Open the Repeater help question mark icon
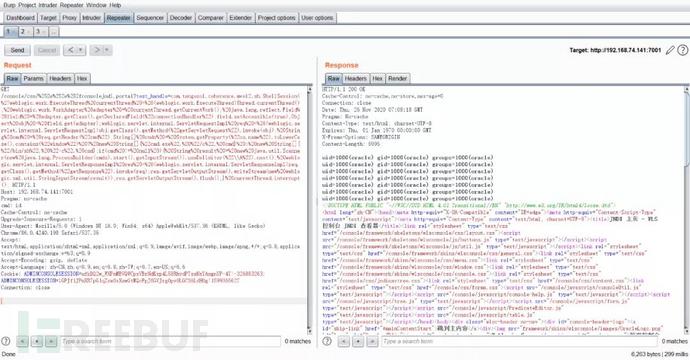Image resolution: width=690 pixels, height=360 pixels. (683, 50)
